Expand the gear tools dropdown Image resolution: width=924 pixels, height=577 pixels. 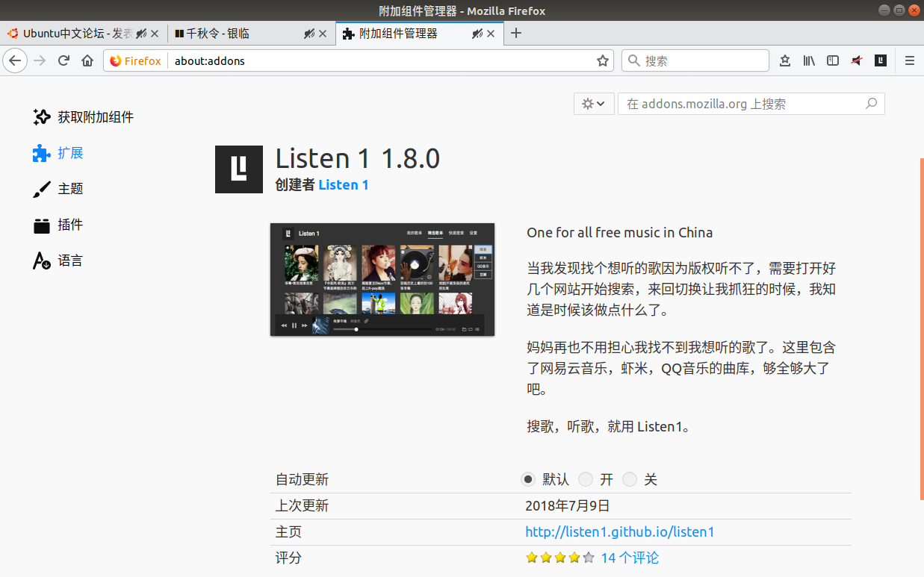click(594, 104)
